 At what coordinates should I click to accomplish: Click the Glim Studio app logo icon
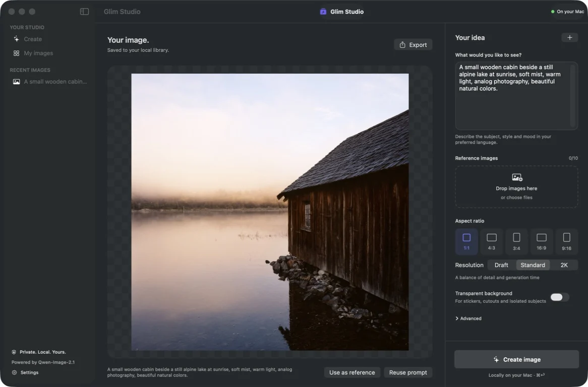323,12
